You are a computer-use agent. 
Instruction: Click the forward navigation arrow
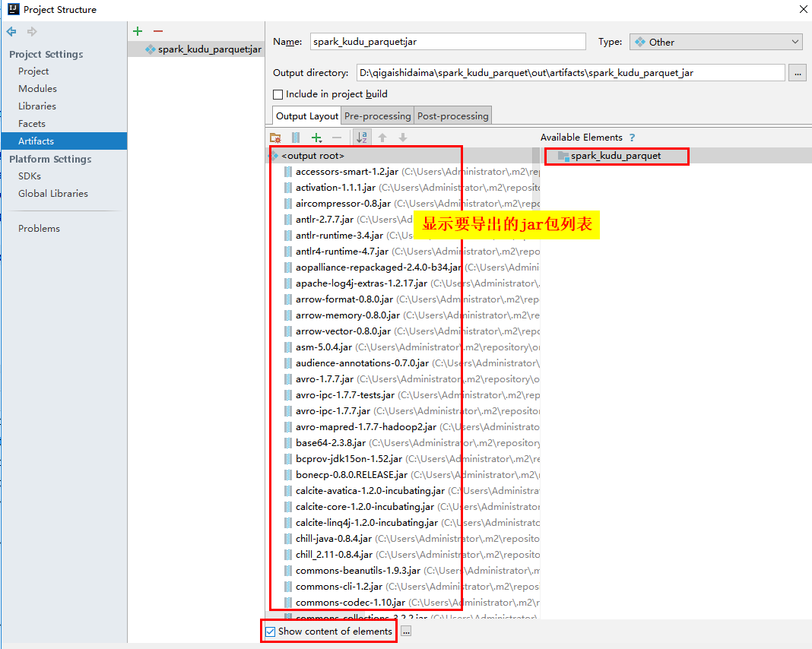32,32
